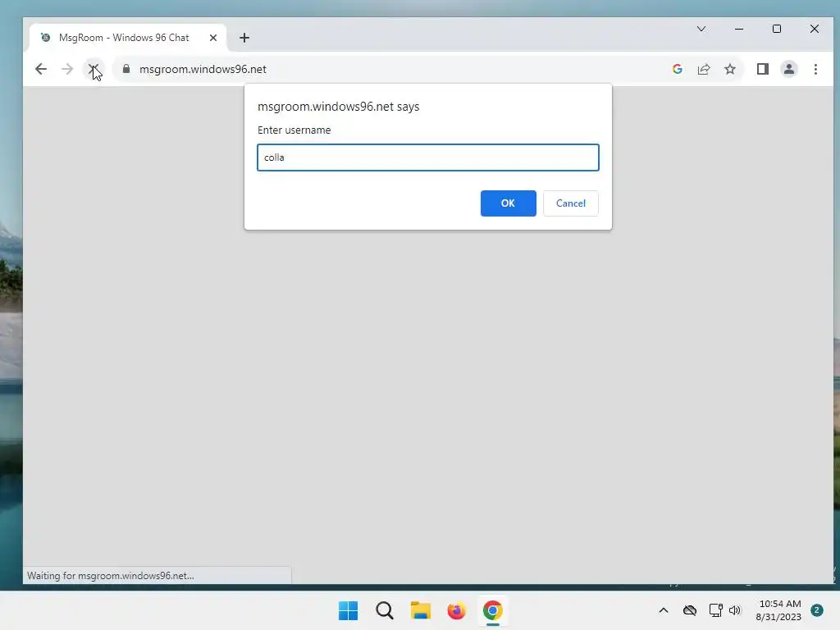The image size is (840, 630).
Task: Open the clock and calendar flyout
Action: point(778,610)
